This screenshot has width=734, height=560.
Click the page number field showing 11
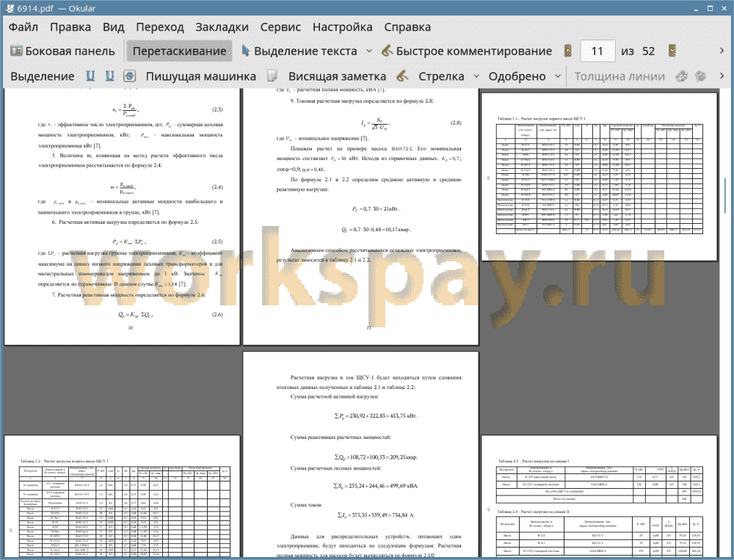point(597,51)
